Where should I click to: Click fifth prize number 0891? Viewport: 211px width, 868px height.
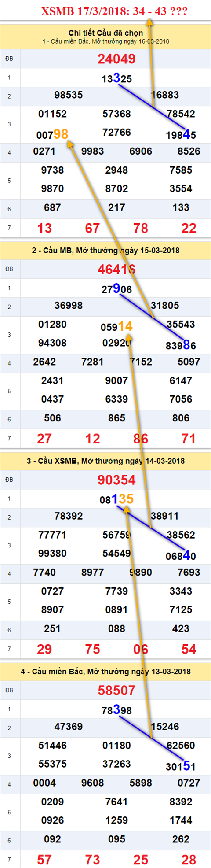click(116, 609)
